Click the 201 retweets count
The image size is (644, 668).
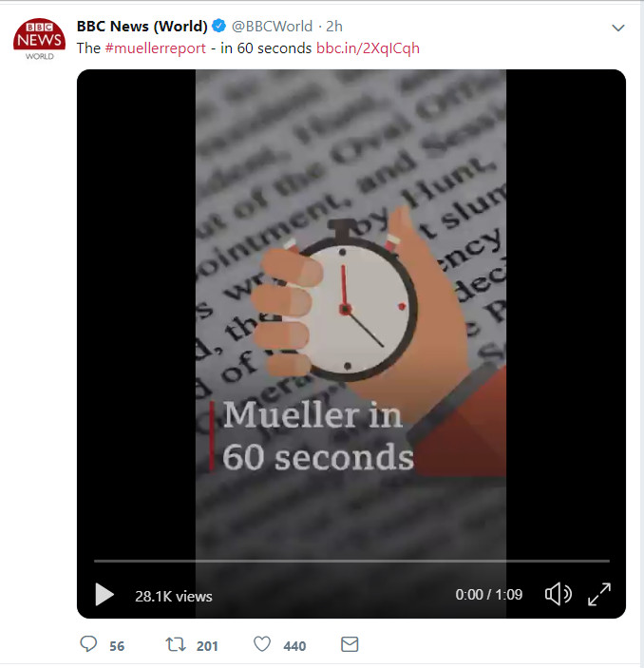click(x=207, y=646)
